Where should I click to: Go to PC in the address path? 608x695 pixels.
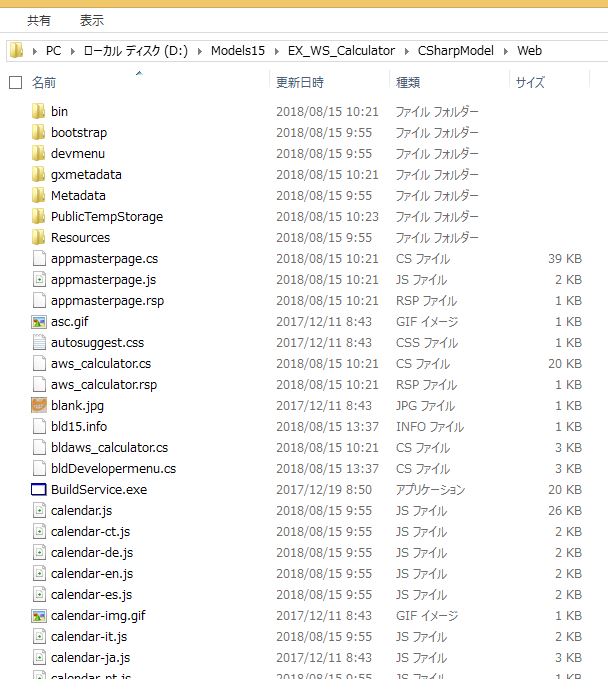click(x=54, y=51)
